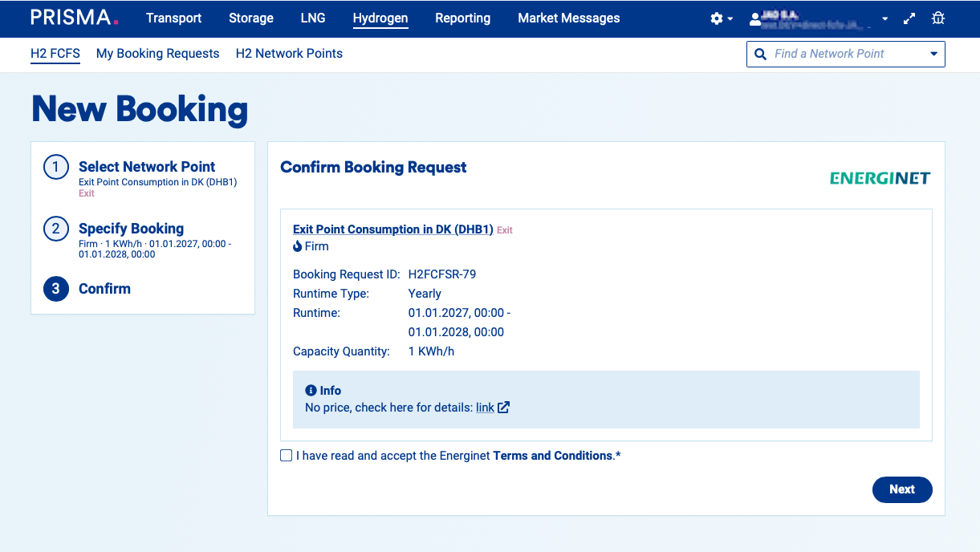Click the user profile icon
Viewport: 980px width, 552px height.
pos(754,18)
